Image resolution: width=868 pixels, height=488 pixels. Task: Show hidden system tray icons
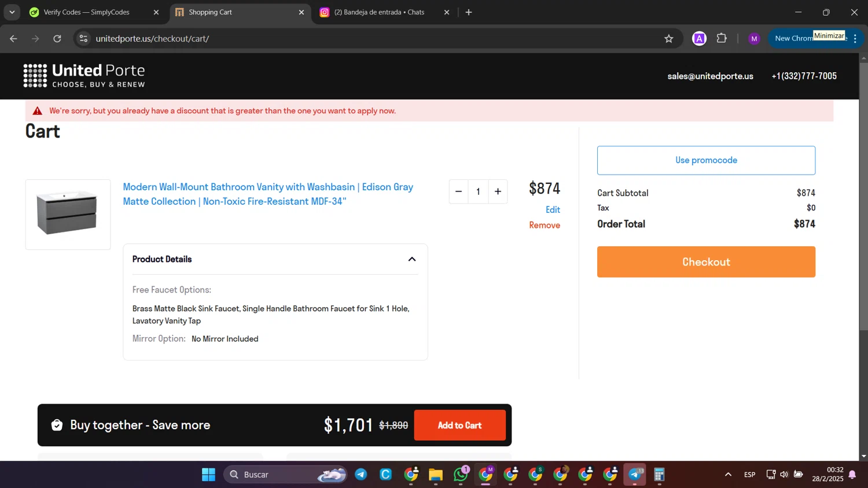pyautogui.click(x=728, y=475)
